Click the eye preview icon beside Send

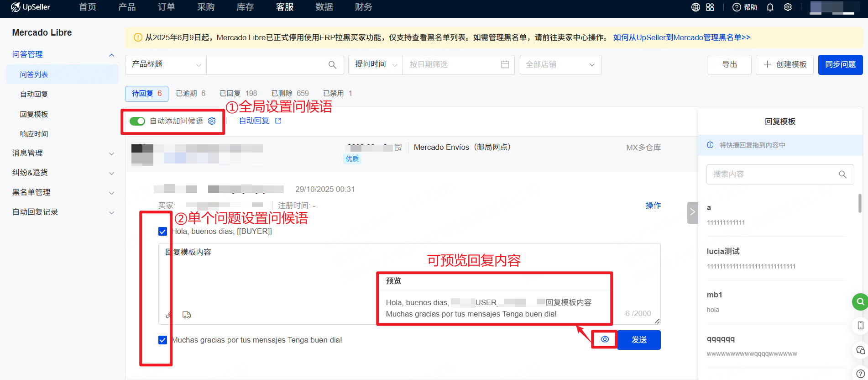[x=605, y=339]
